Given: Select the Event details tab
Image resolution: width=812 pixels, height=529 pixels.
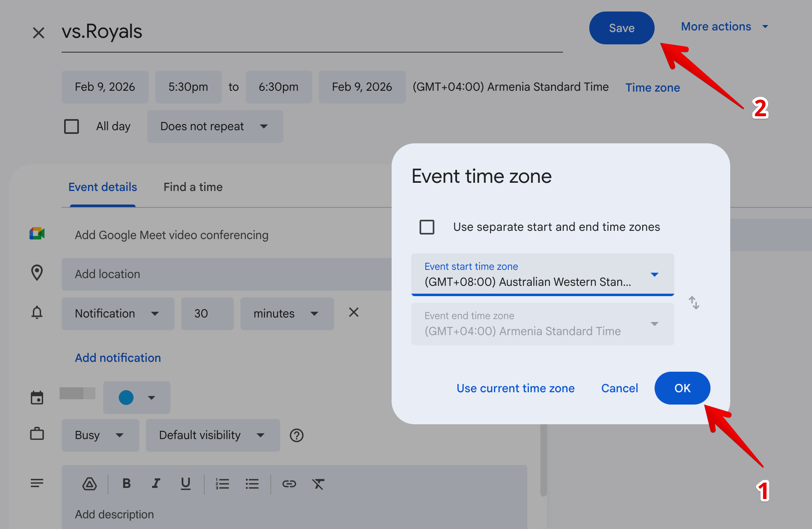Looking at the screenshot, I should 103,187.
